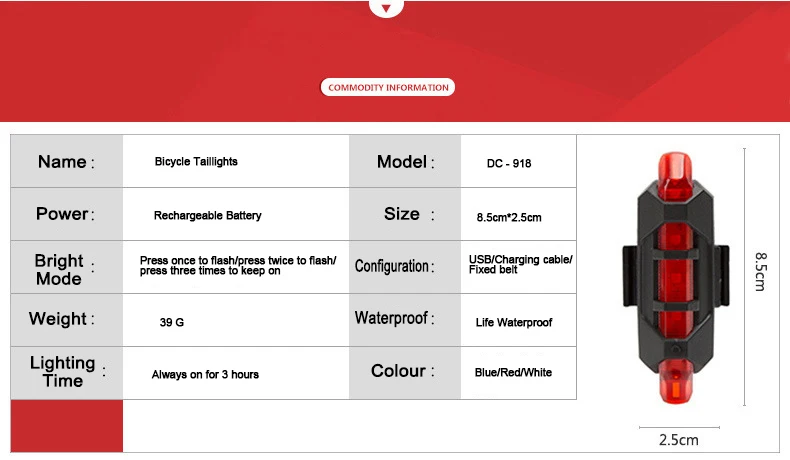
Task: Select the 'Configuration :' label cell
Action: tap(405, 268)
